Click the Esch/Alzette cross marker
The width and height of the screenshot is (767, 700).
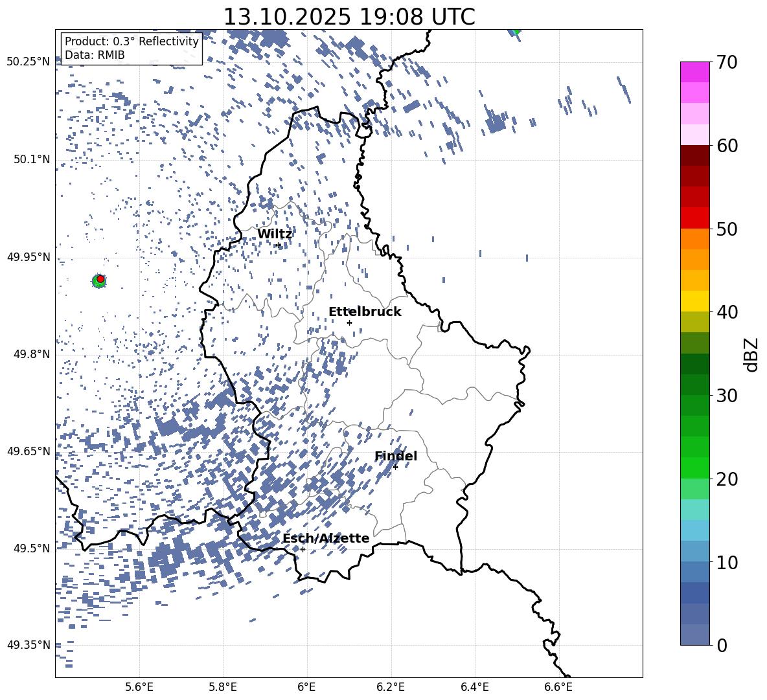click(x=303, y=549)
